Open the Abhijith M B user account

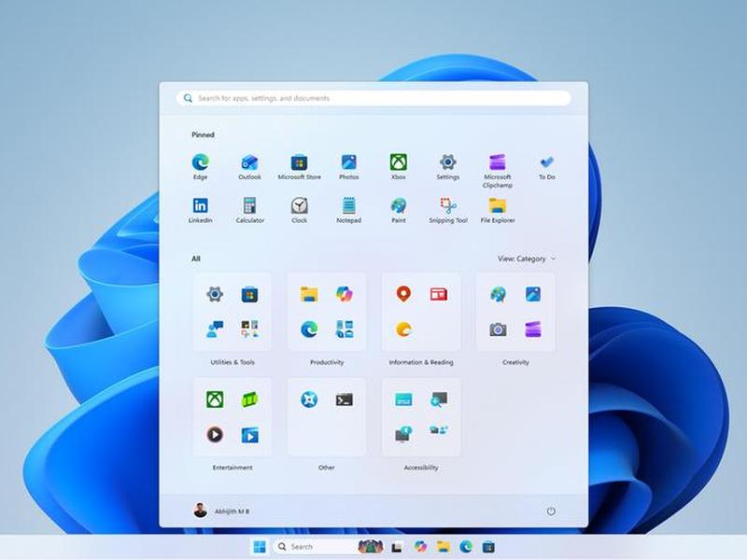[x=221, y=511]
